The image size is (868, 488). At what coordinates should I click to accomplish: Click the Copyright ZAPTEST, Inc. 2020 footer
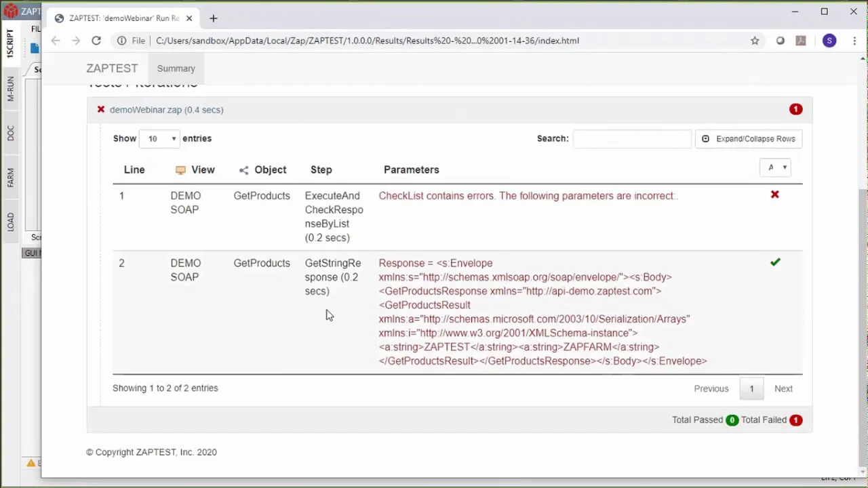click(x=151, y=452)
